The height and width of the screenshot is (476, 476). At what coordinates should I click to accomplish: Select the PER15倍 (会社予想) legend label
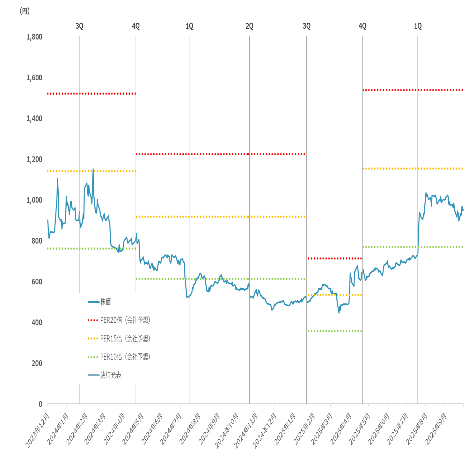(125, 339)
